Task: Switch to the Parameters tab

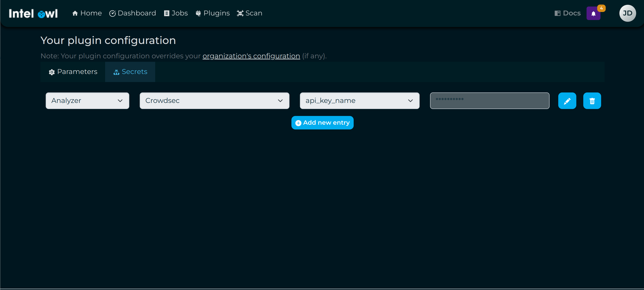Action: (x=73, y=72)
